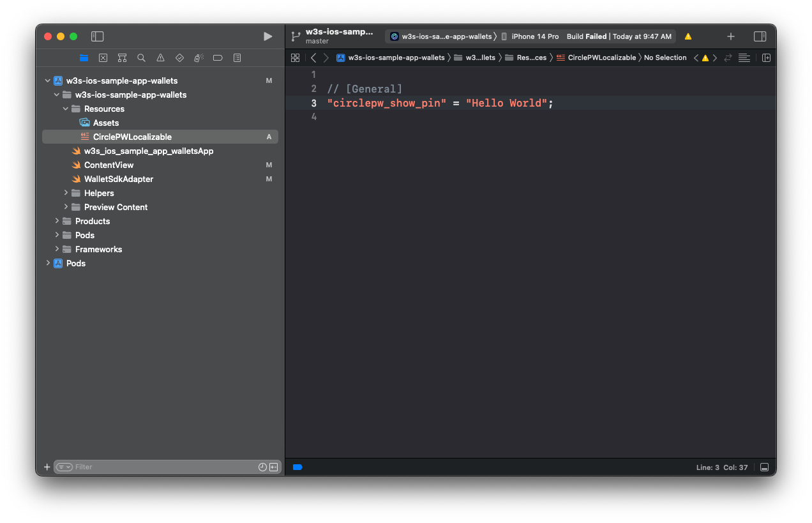812x523 pixels.
Task: Click the "Hello World" string value
Action: [x=506, y=103]
